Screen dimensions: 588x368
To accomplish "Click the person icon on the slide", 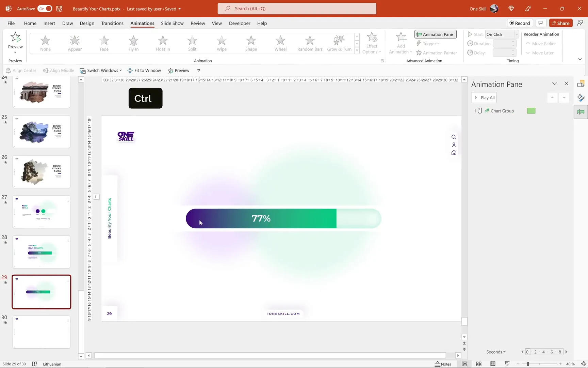I will click(x=454, y=145).
